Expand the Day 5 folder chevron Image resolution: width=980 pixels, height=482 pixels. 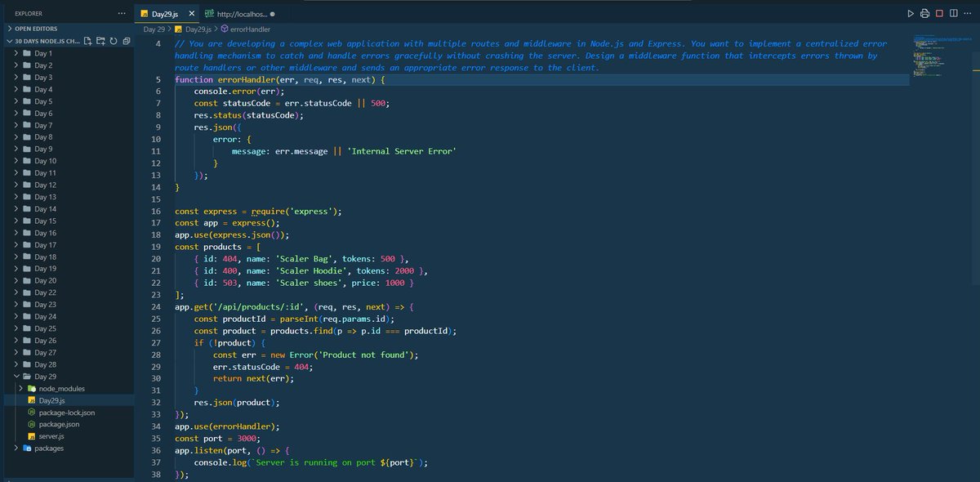(16, 101)
